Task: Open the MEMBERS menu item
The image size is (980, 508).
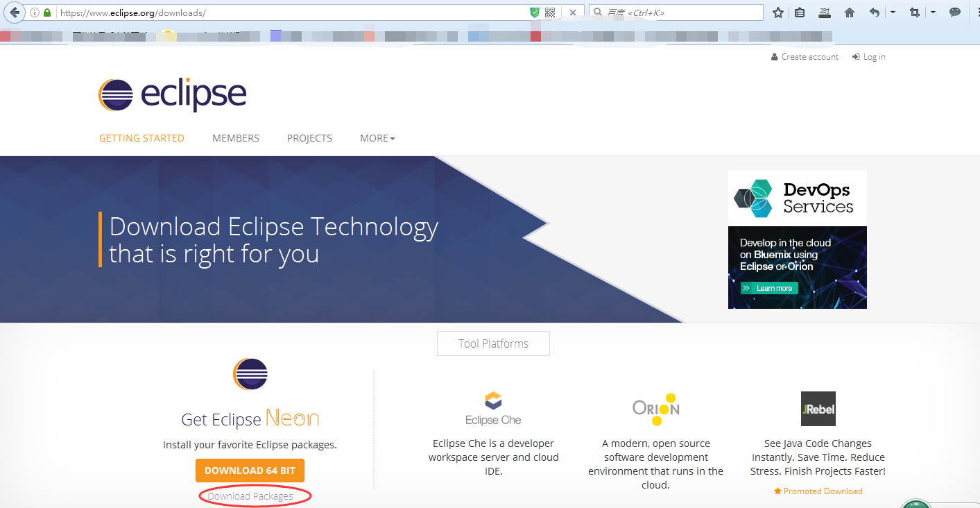Action: (236, 138)
